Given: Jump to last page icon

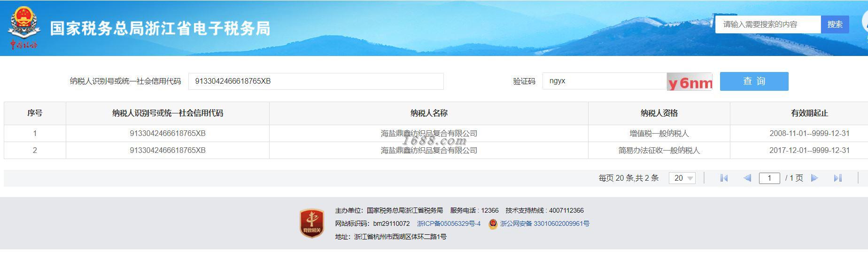Looking at the screenshot, I should pyautogui.click(x=837, y=178).
